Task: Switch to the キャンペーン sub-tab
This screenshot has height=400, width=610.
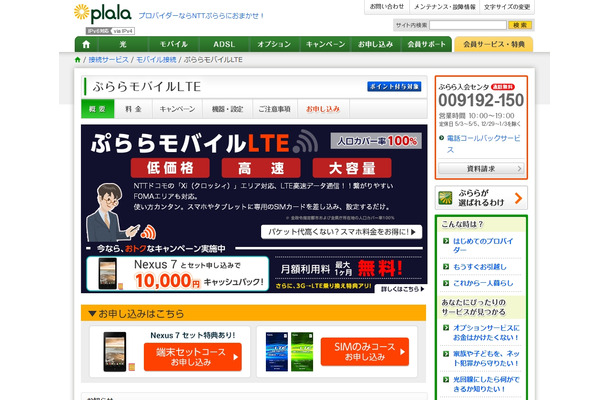Action: (x=177, y=109)
